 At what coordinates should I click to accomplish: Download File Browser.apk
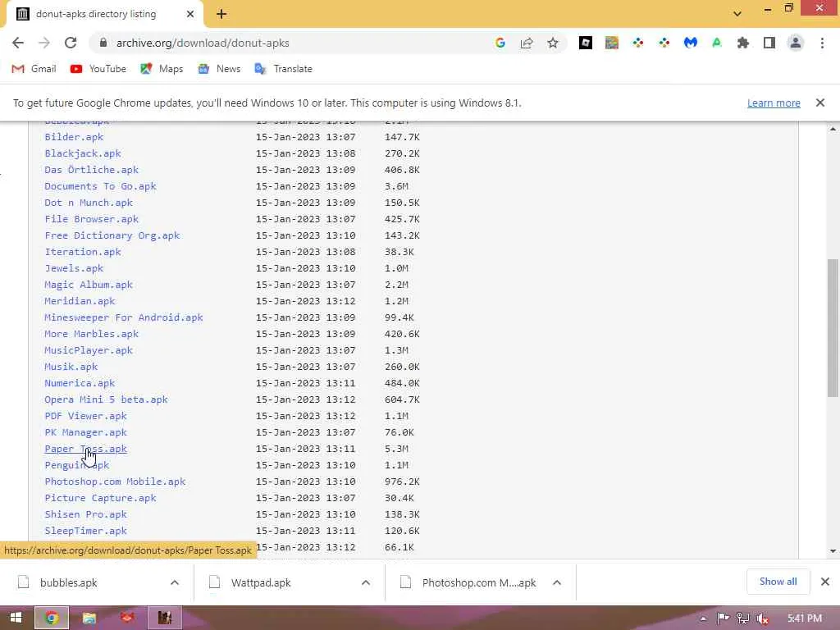coord(92,219)
